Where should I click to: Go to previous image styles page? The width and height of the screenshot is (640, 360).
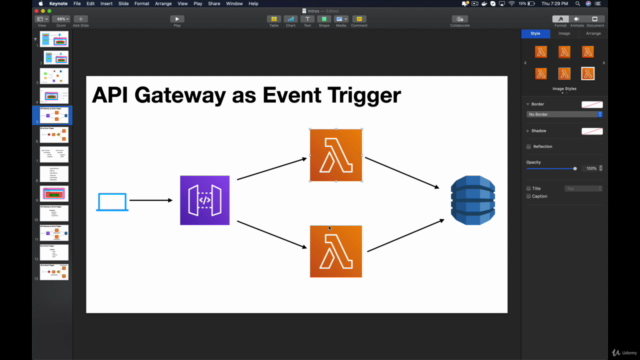tap(525, 63)
